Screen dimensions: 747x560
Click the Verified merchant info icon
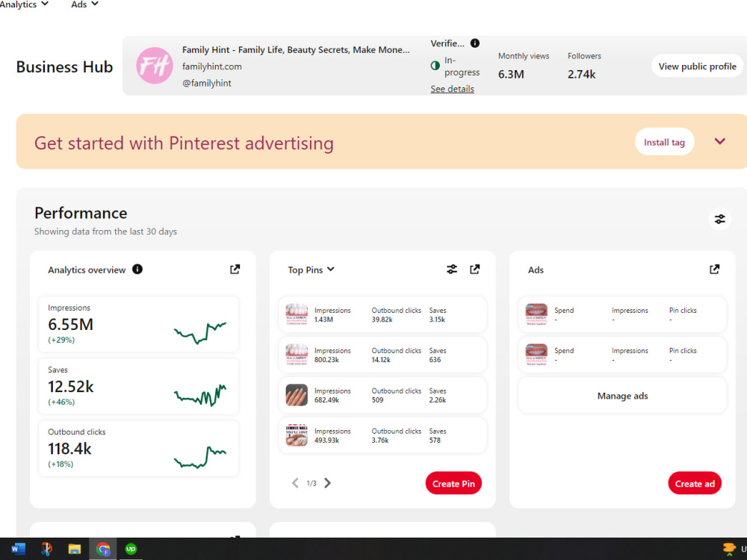475,43
